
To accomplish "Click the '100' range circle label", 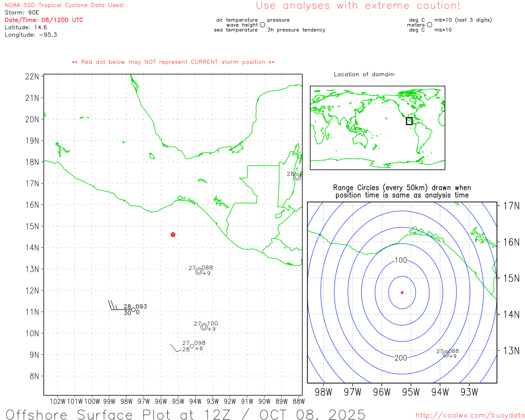I will click(401, 260).
